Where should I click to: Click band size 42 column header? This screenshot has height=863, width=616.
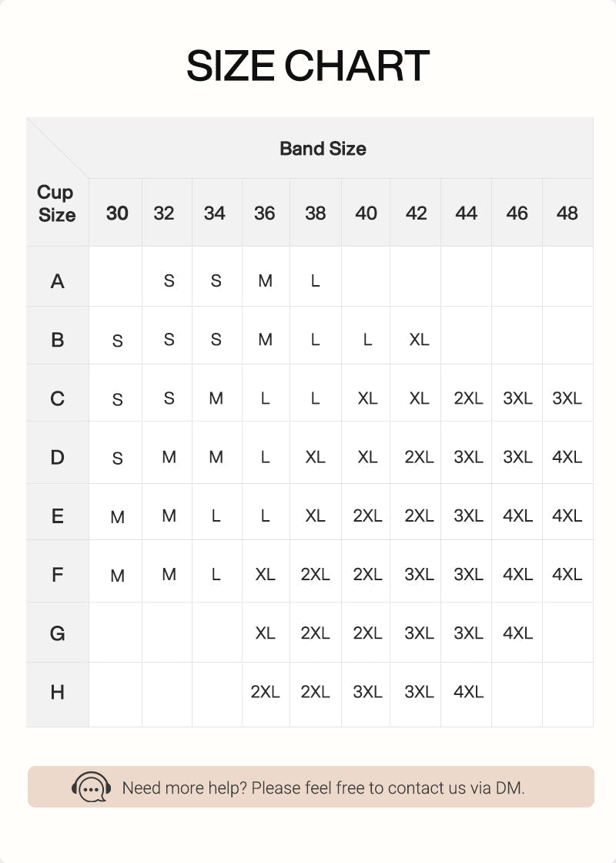tap(417, 213)
